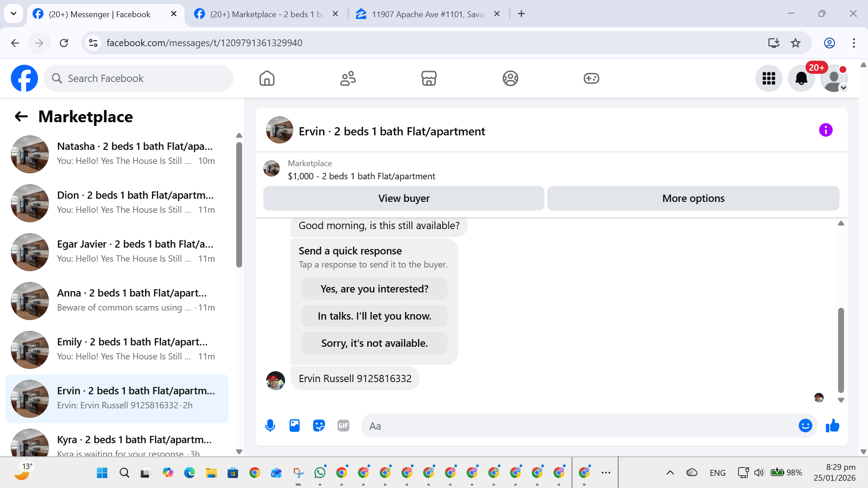Open the Facebook menu grid icon
The image size is (868, 488).
[768, 78]
